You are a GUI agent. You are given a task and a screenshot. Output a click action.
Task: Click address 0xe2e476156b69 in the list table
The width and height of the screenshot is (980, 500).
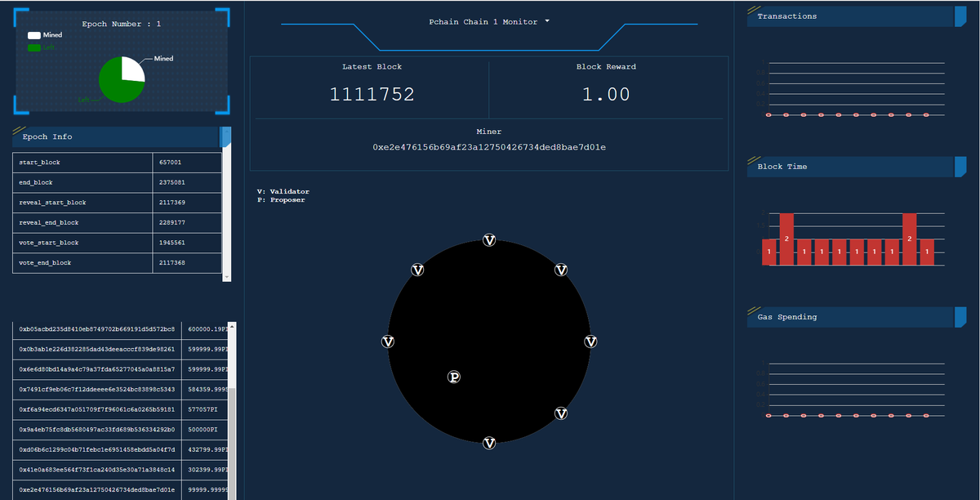coord(97,489)
